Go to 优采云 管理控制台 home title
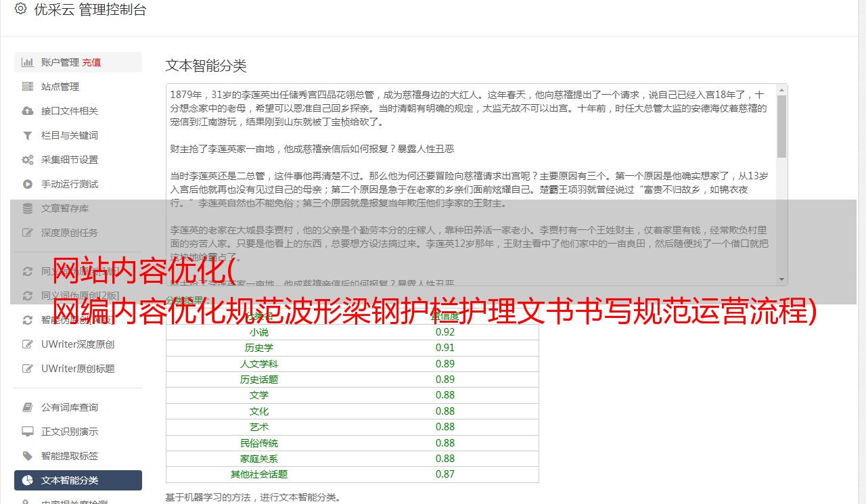The height and width of the screenshot is (504, 866). [x=90, y=9]
